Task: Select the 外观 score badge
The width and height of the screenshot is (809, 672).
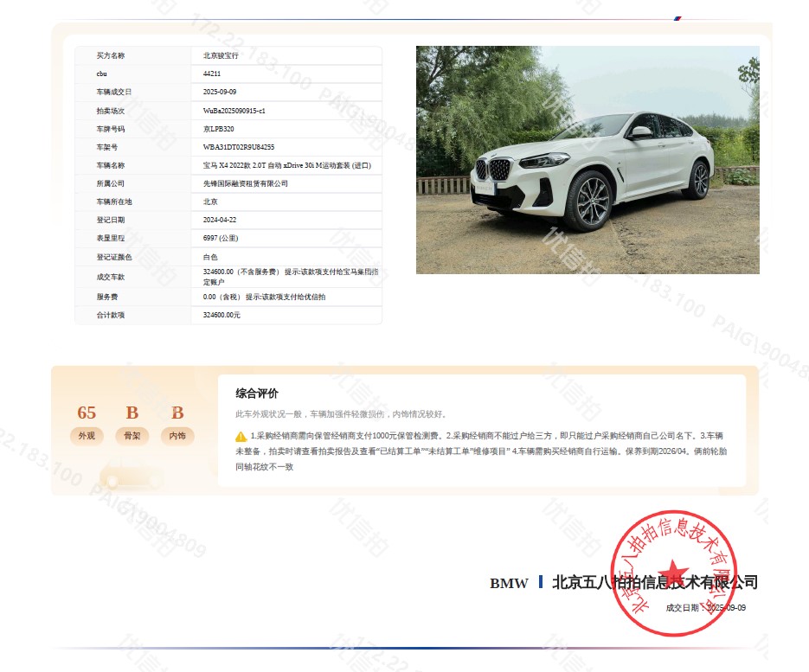Action: [87, 436]
